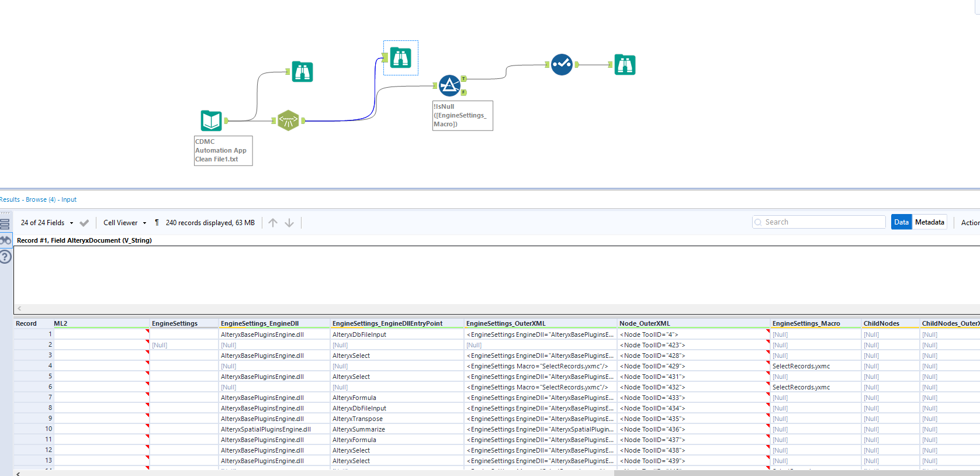The height and width of the screenshot is (476, 980).
Task: Switch to the Metadata view
Action: [x=929, y=222]
